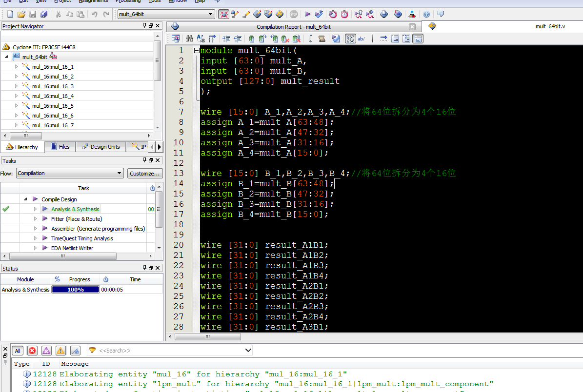Switch to the Files tab
Image resolution: width=583 pixels, height=392 pixels.
coord(60,147)
